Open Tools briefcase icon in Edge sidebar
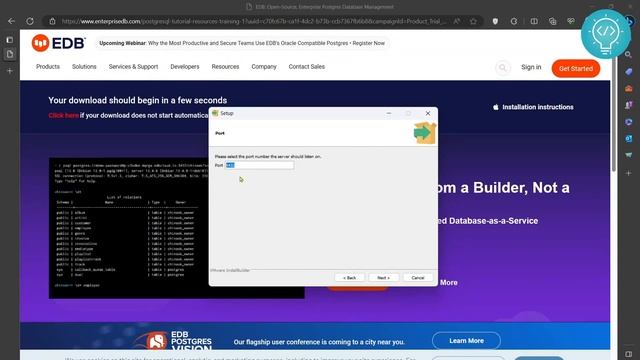The width and height of the screenshot is (640, 360). pos(629,88)
